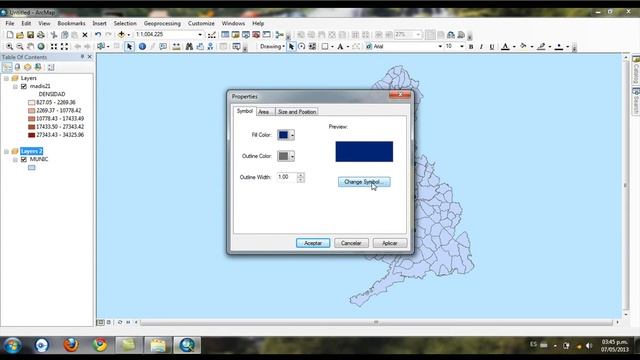This screenshot has width=640, height=360.
Task: Select the Zoom Out magnifier tool
Action: click(20, 47)
